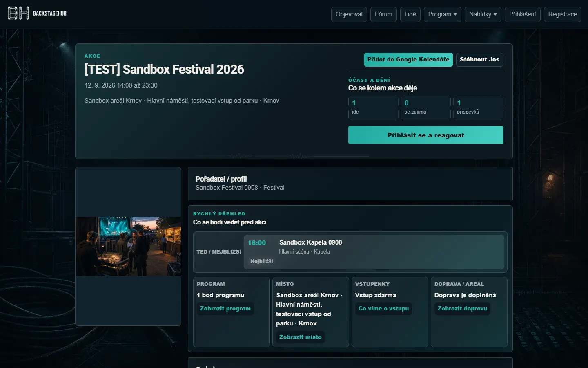This screenshot has height=368, width=588.
Task: Click the venue address line under the date
Action: point(182,101)
